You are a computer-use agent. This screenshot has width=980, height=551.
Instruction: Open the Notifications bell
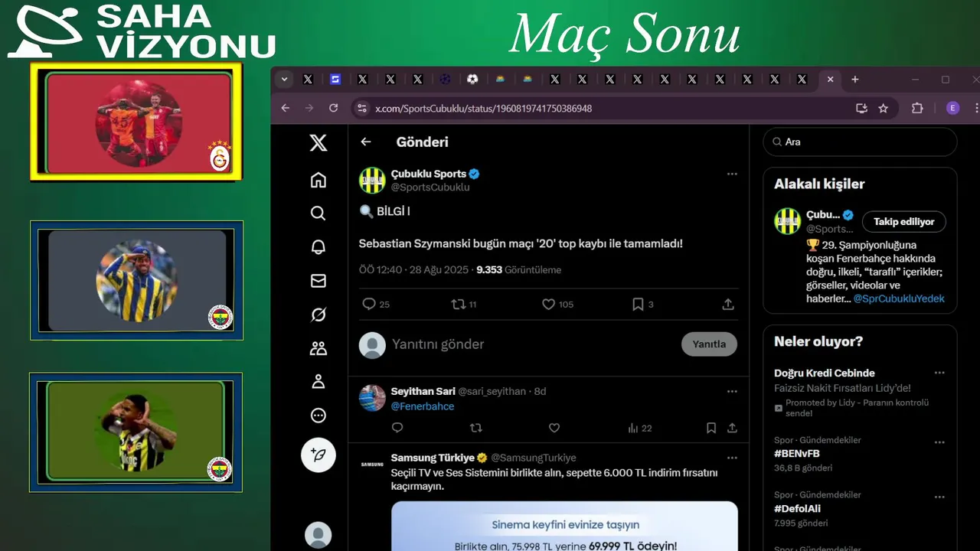(x=318, y=247)
